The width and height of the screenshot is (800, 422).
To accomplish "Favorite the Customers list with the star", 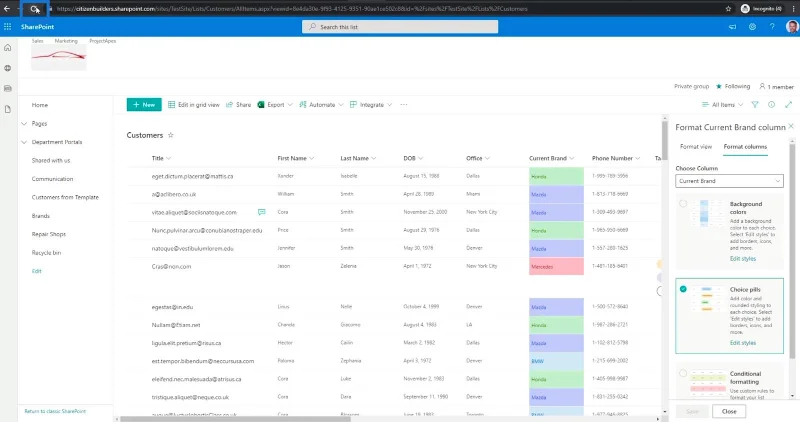I will coord(171,135).
